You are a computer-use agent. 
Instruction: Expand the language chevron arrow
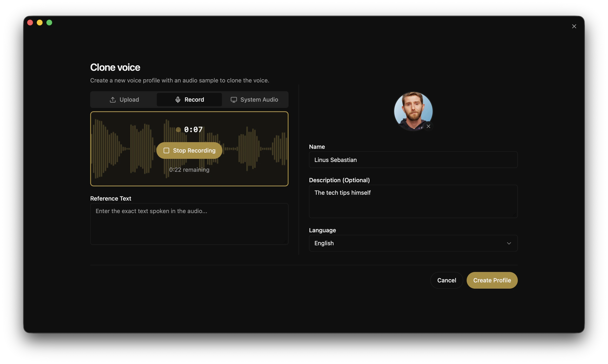click(509, 243)
